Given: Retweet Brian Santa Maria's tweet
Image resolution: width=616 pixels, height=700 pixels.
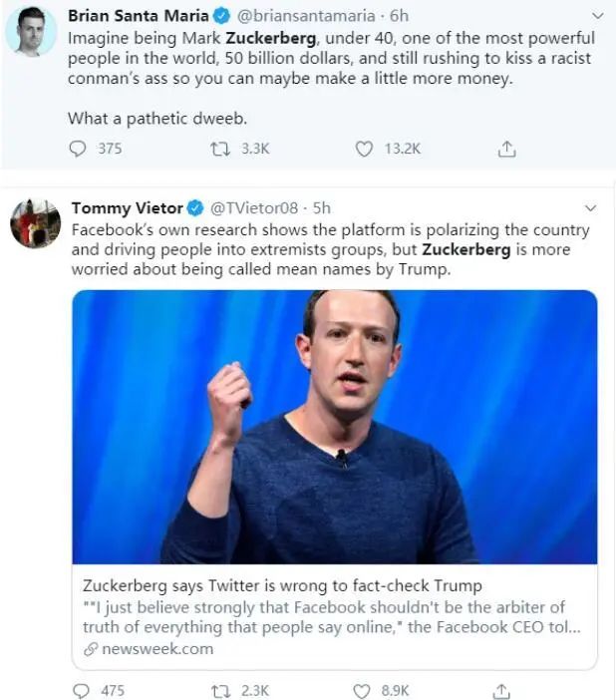Looking at the screenshot, I should 220,149.
